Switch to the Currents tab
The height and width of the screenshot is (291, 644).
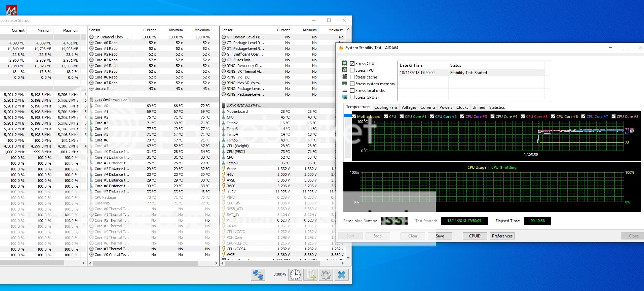coord(428,107)
